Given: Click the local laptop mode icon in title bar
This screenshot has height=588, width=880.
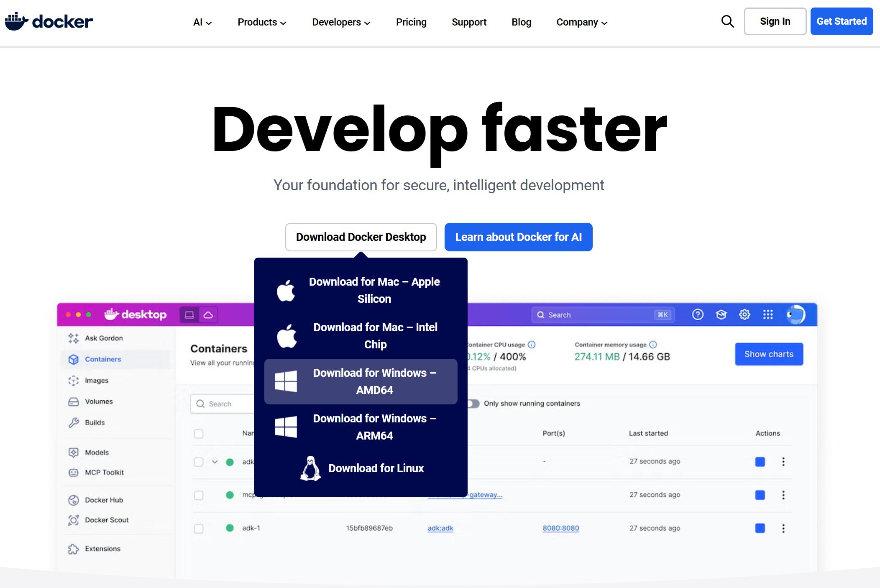Looking at the screenshot, I should pyautogui.click(x=189, y=314).
